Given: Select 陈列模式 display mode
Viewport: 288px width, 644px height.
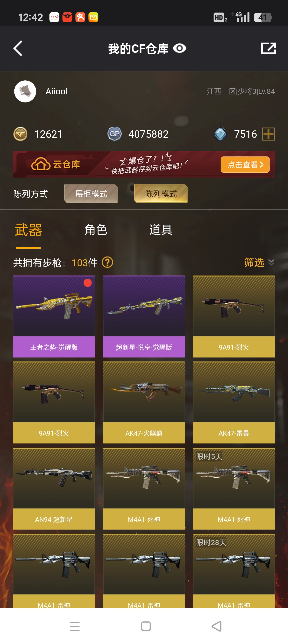Looking at the screenshot, I should coord(161,194).
